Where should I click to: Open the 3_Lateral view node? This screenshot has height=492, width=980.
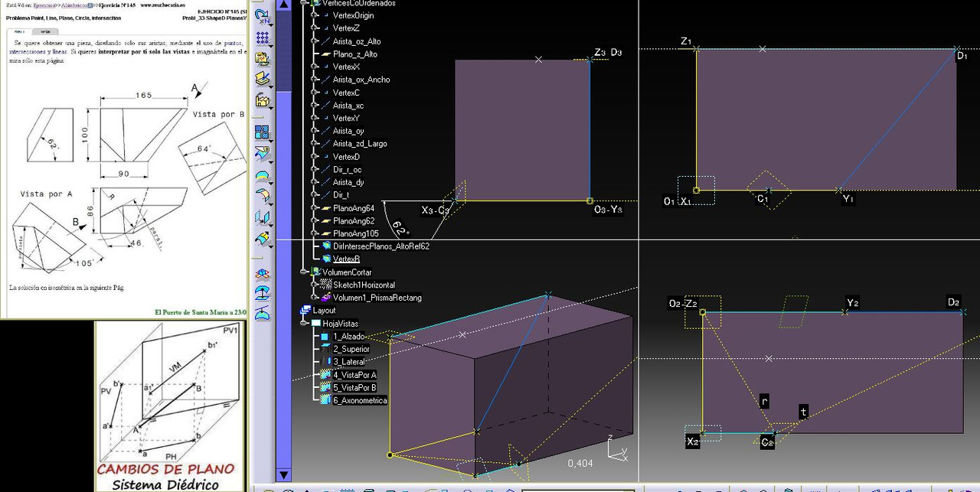click(x=349, y=362)
